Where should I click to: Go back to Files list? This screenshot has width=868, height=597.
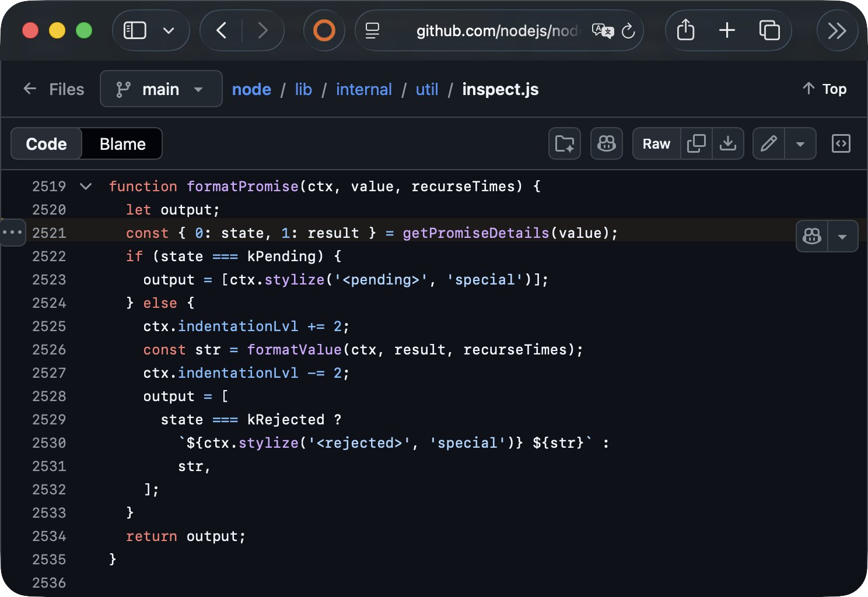(x=54, y=89)
